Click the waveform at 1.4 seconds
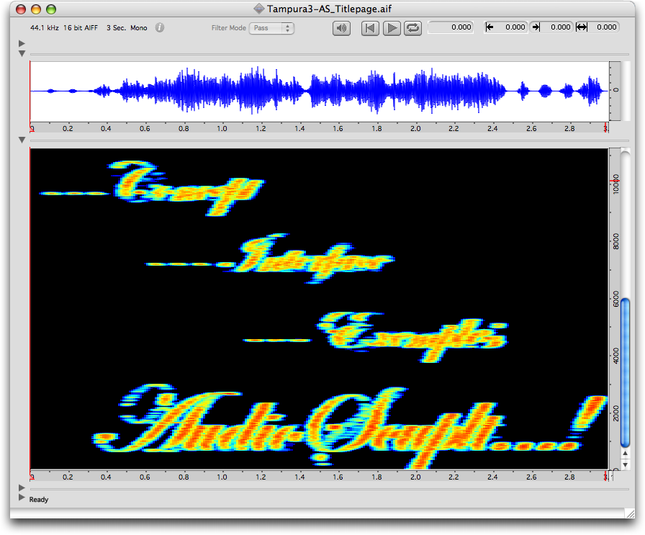This screenshot has height=535, width=645. pyautogui.click(x=300, y=91)
